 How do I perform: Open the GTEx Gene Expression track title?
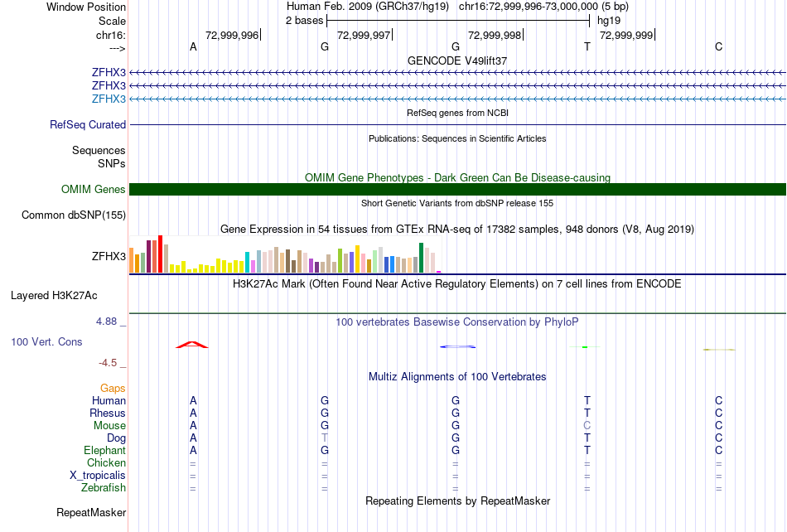(x=457, y=230)
